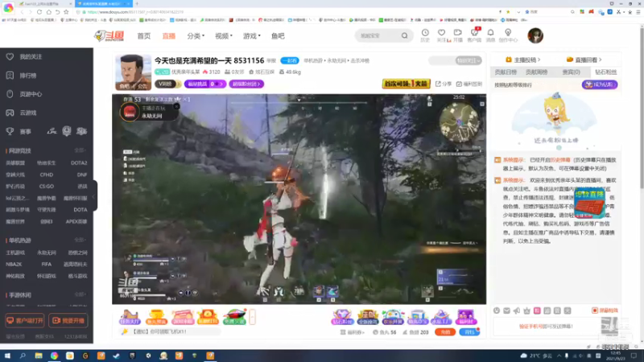Click the rocket gift icon
Image resolution: width=644 pixels, height=362 pixels.
pyautogui.click(x=234, y=317)
